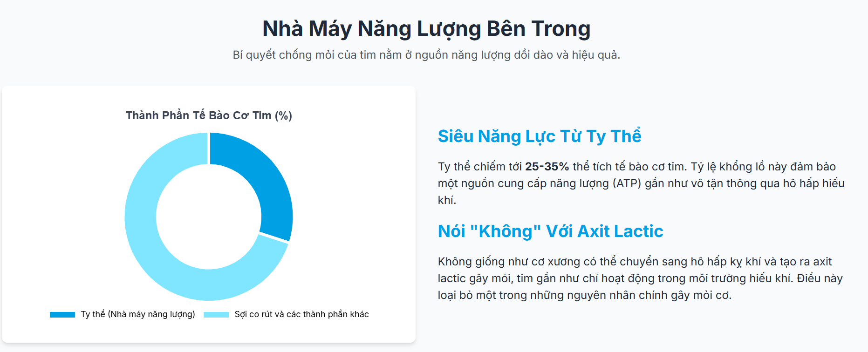Click the light blue legend color swatch
The height and width of the screenshot is (352, 868).
[216, 315]
